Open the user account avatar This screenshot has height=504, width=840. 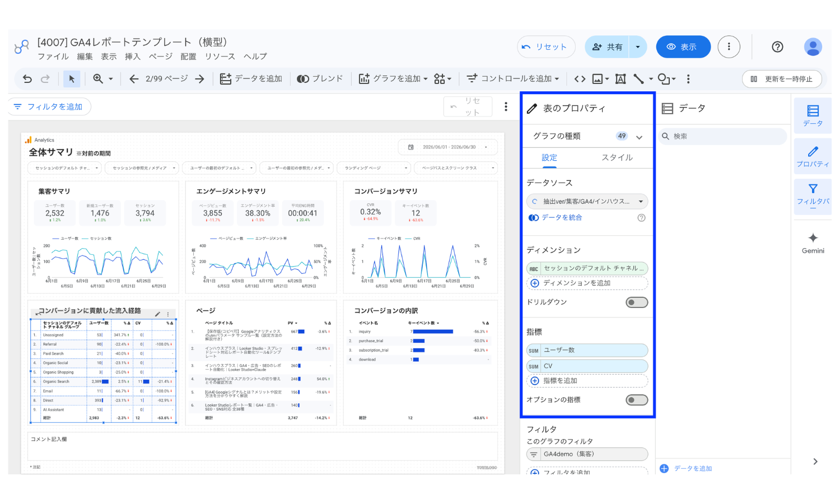click(813, 47)
